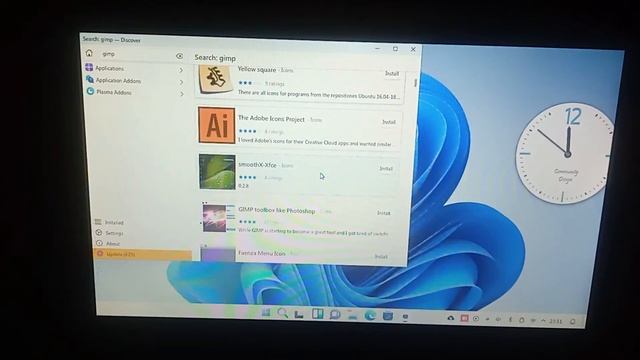Click the Installed list icon
The width and height of the screenshot is (640, 360).
(x=98, y=222)
